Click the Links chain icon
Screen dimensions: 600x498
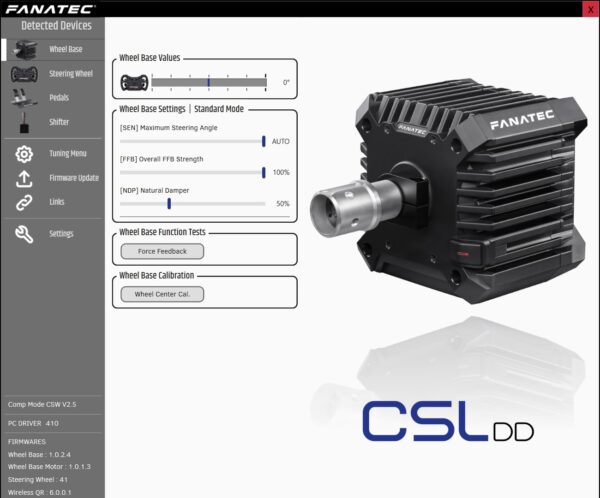24,202
